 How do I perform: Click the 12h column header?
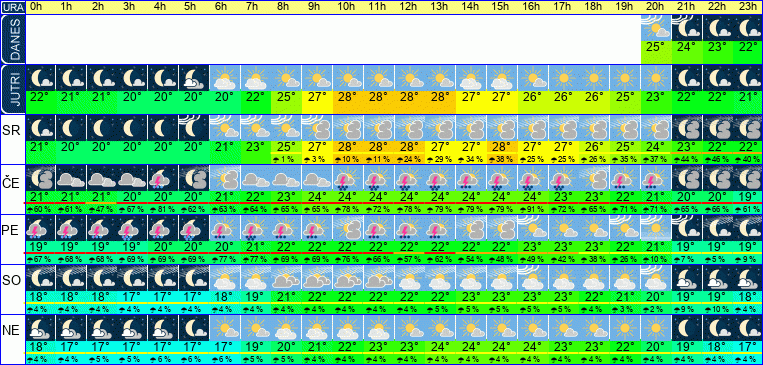point(410,7)
